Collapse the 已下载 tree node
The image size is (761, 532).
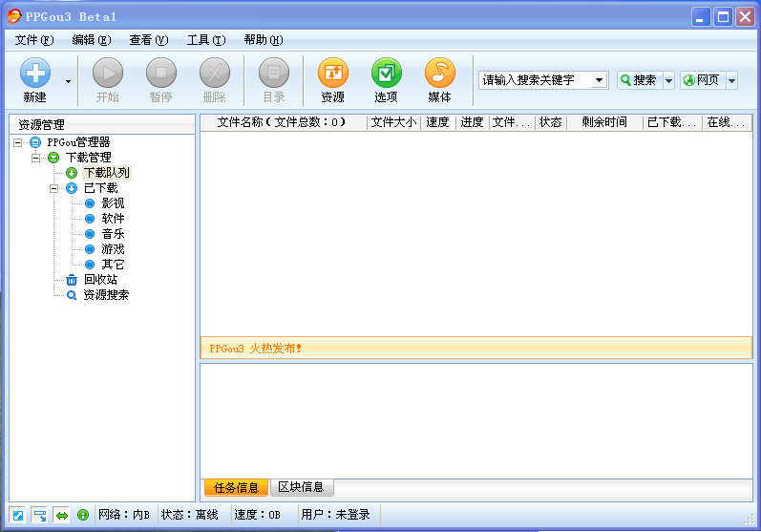point(53,188)
